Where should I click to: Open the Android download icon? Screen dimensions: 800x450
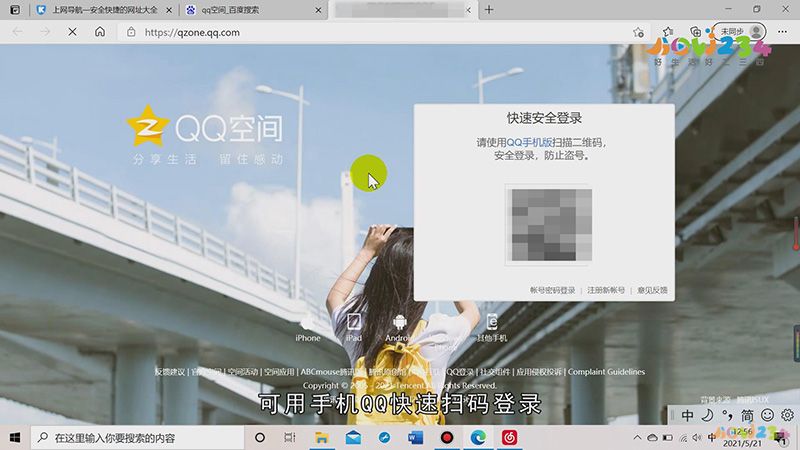point(399,328)
